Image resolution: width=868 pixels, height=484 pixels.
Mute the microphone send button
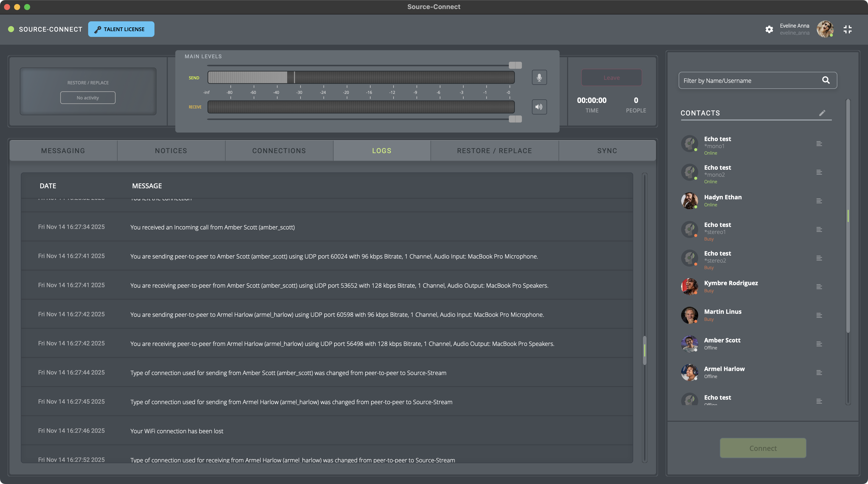tap(539, 78)
